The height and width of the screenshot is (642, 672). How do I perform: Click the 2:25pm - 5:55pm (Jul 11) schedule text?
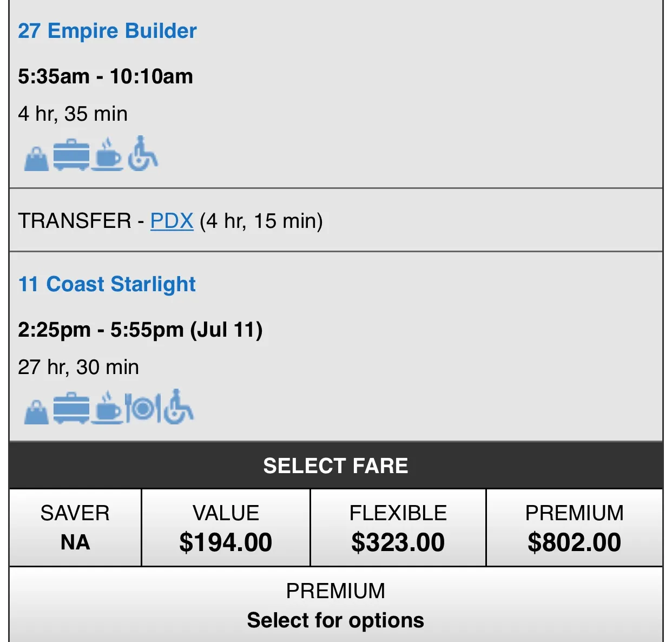point(140,330)
